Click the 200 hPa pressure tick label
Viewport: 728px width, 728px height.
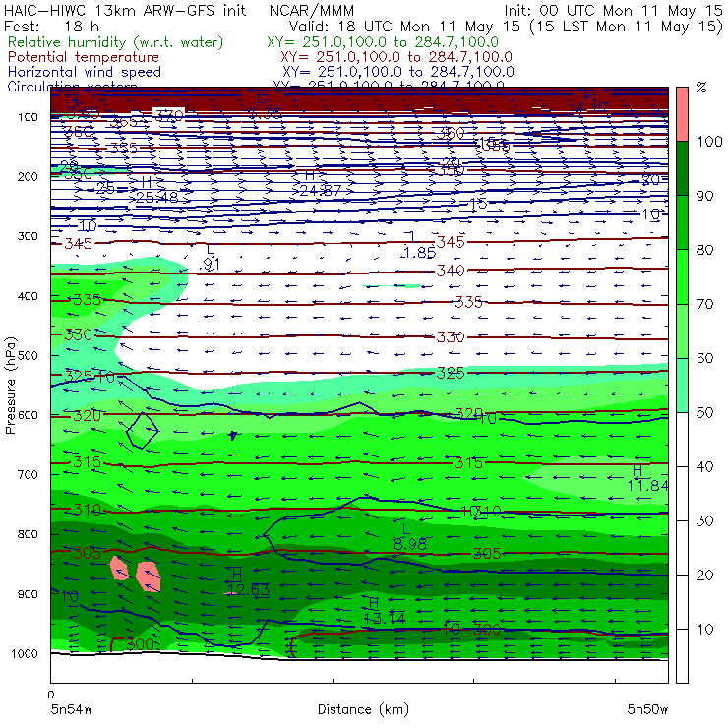click(x=28, y=176)
